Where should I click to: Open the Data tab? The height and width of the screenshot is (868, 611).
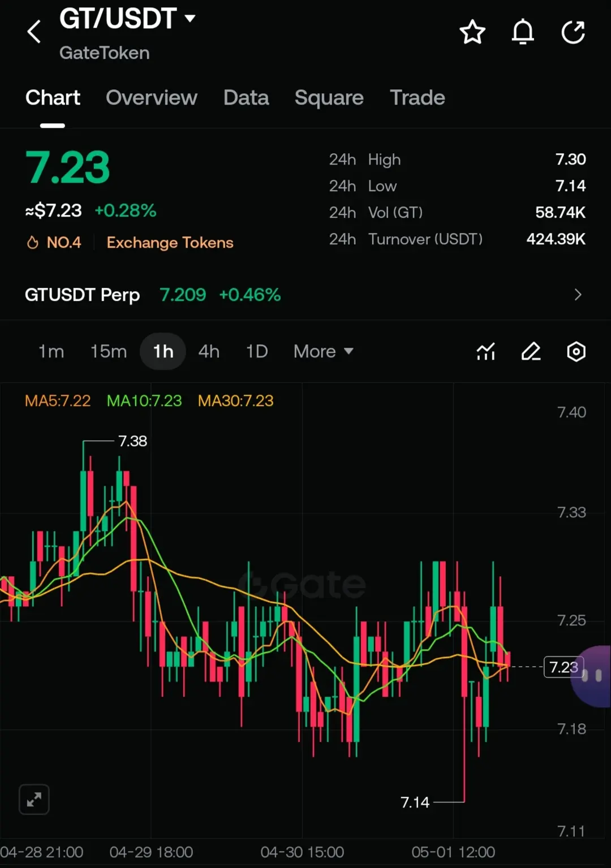pos(246,98)
